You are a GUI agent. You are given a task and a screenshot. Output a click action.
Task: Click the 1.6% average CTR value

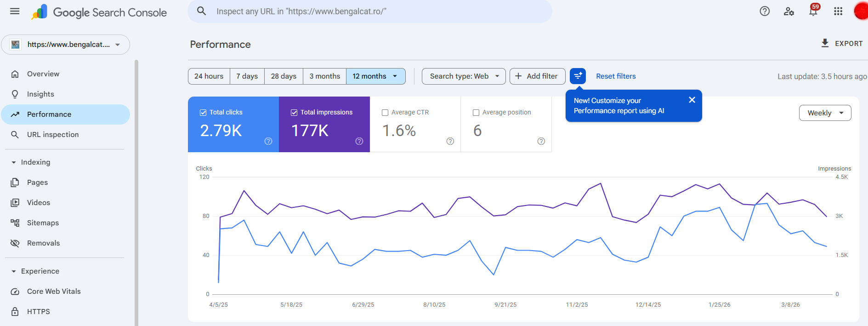[x=399, y=131]
